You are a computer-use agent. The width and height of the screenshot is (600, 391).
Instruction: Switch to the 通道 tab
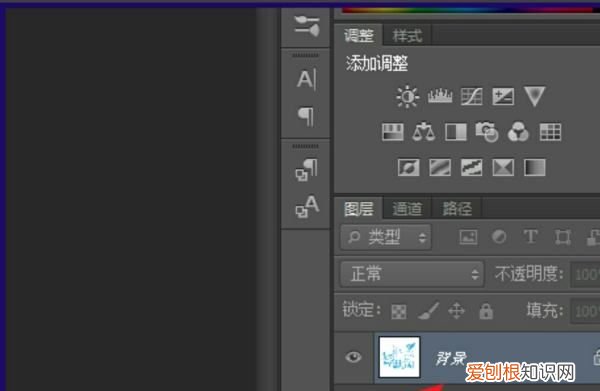point(407,209)
